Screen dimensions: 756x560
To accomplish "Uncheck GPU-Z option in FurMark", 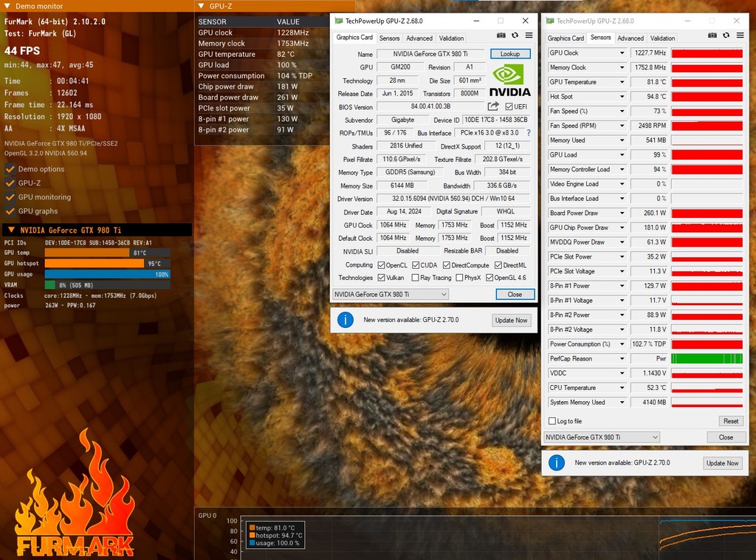I will (10, 183).
